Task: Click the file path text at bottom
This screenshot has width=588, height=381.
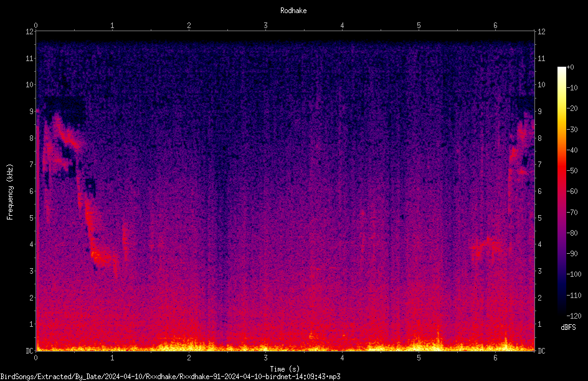Action: click(x=170, y=377)
